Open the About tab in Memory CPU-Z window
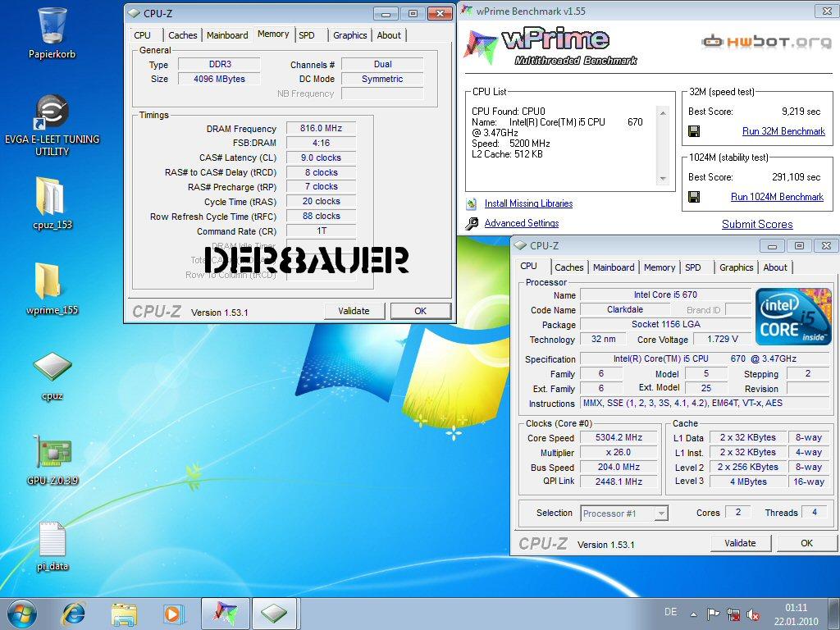This screenshot has width=840, height=630. [x=389, y=34]
